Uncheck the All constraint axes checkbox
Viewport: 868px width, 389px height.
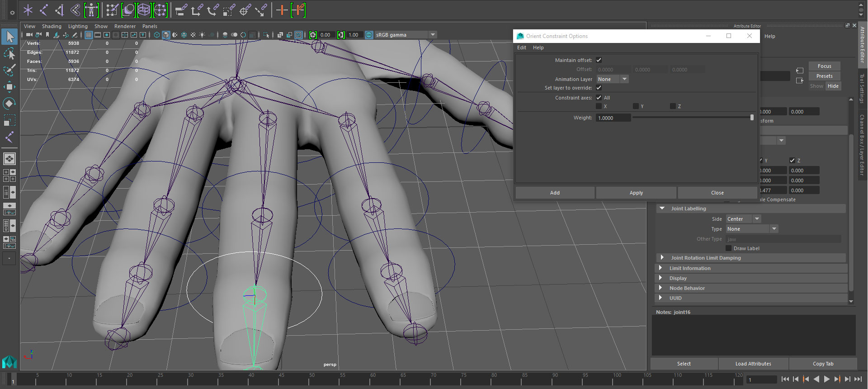(599, 98)
